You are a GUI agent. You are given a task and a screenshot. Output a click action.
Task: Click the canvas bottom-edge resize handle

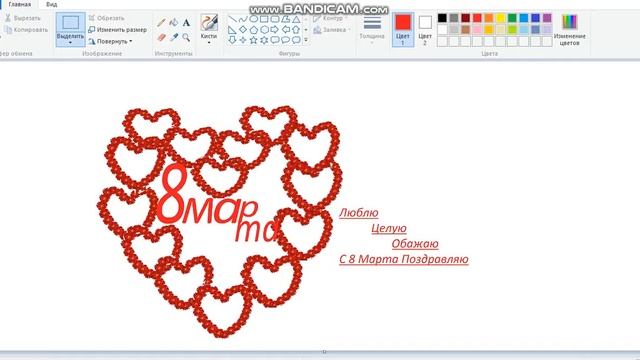324,351
